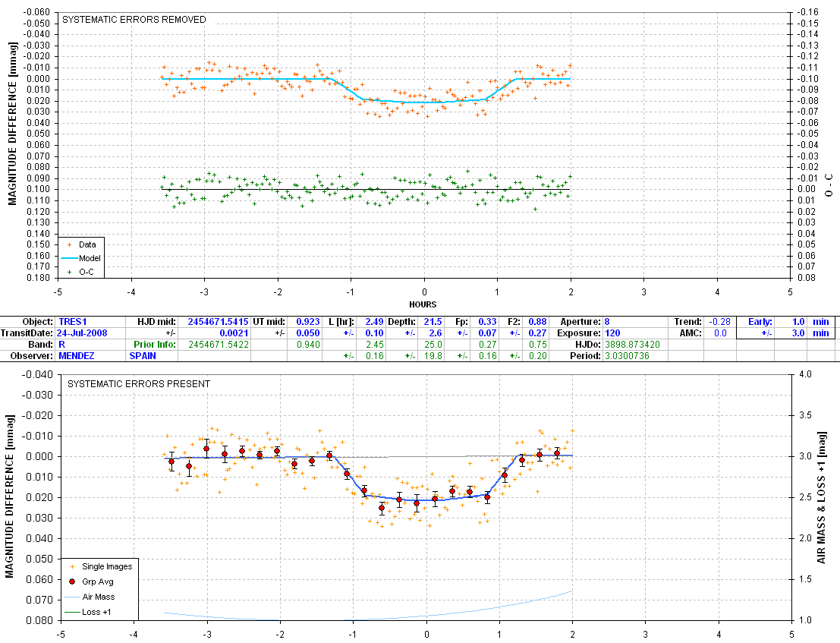Select the Early: label cell

pos(760,322)
